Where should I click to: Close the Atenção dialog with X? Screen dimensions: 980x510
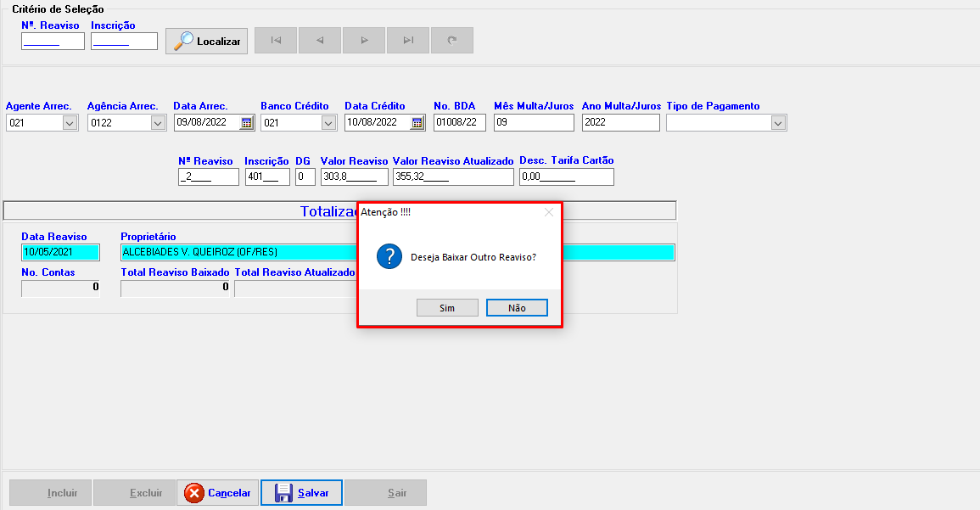(x=548, y=212)
